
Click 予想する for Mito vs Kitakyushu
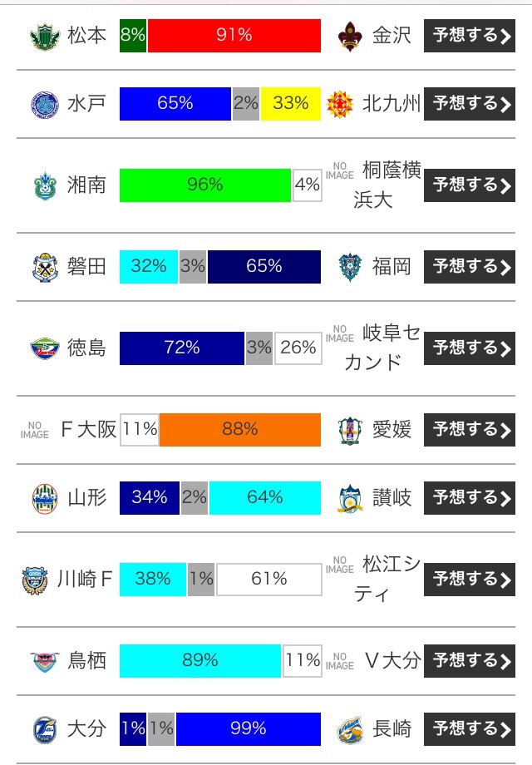469,104
